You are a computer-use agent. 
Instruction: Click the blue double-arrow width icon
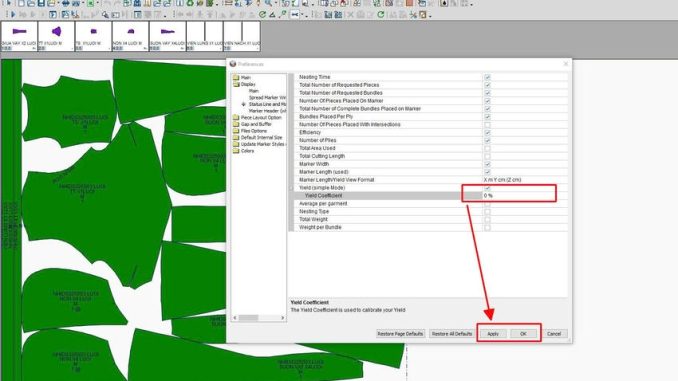[x=66, y=3]
